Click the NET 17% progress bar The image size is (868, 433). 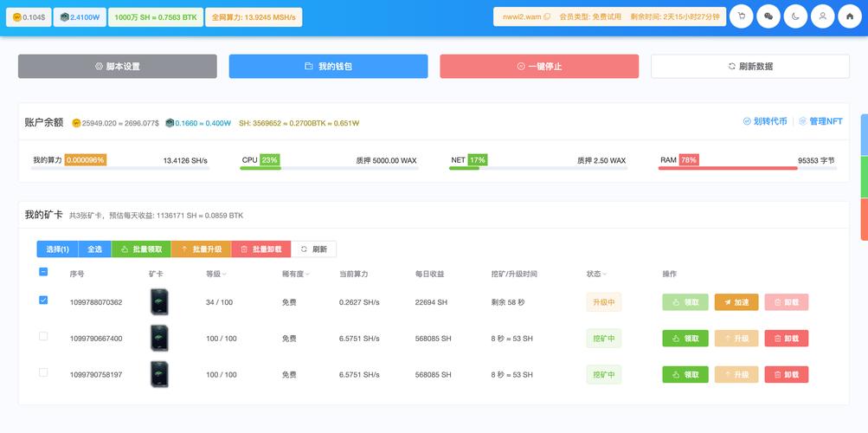(x=538, y=168)
